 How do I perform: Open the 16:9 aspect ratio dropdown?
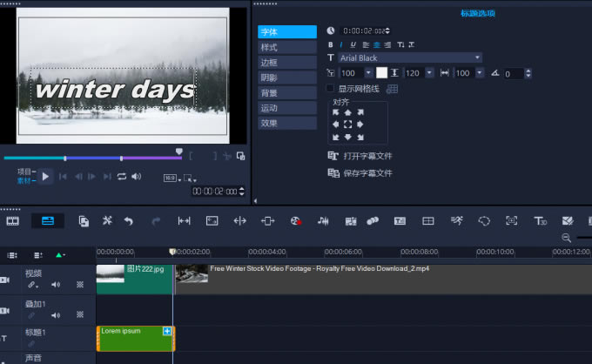click(x=172, y=178)
